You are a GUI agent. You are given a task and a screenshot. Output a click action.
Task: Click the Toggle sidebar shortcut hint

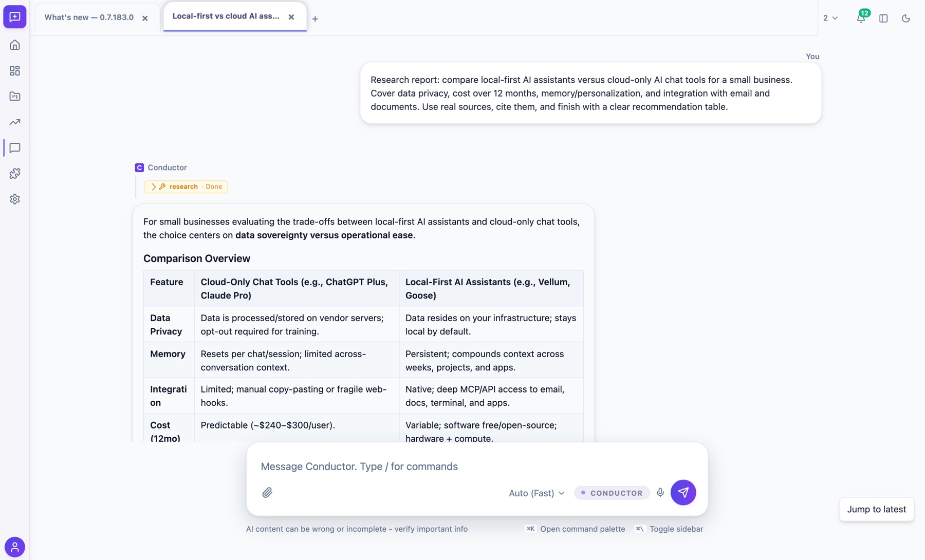669,529
